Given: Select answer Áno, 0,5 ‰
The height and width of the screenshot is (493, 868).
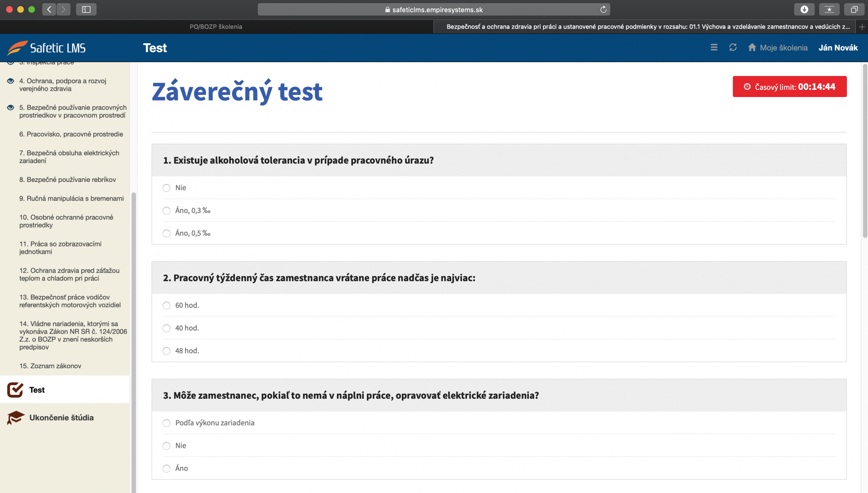Looking at the screenshot, I should [166, 233].
